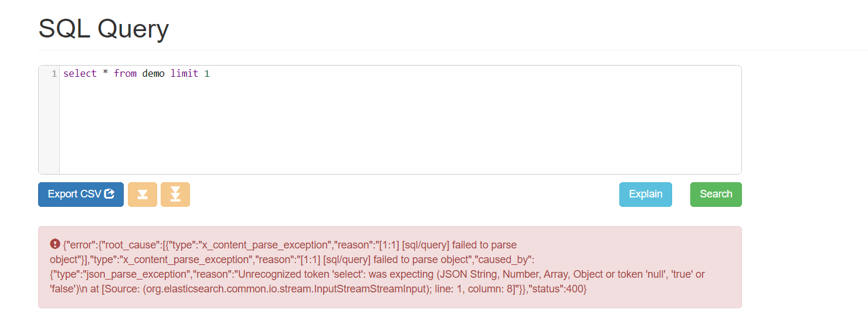Click the asterisk in the SQL query
This screenshot has height=317, width=868.
pos(105,74)
